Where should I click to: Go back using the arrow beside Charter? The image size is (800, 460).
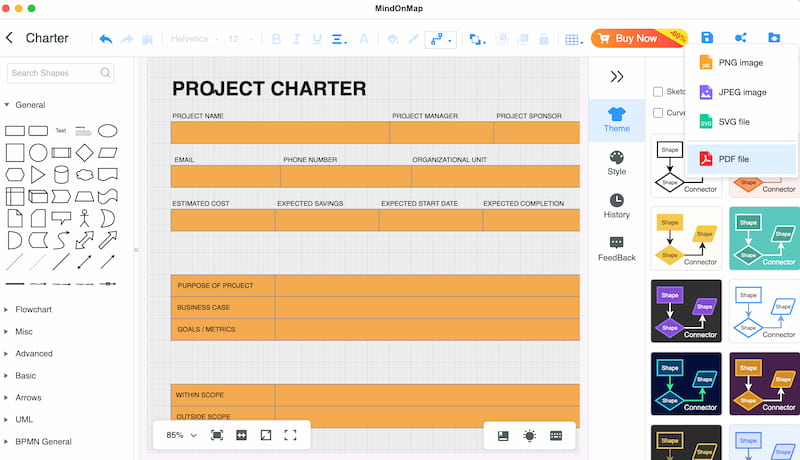[9, 38]
